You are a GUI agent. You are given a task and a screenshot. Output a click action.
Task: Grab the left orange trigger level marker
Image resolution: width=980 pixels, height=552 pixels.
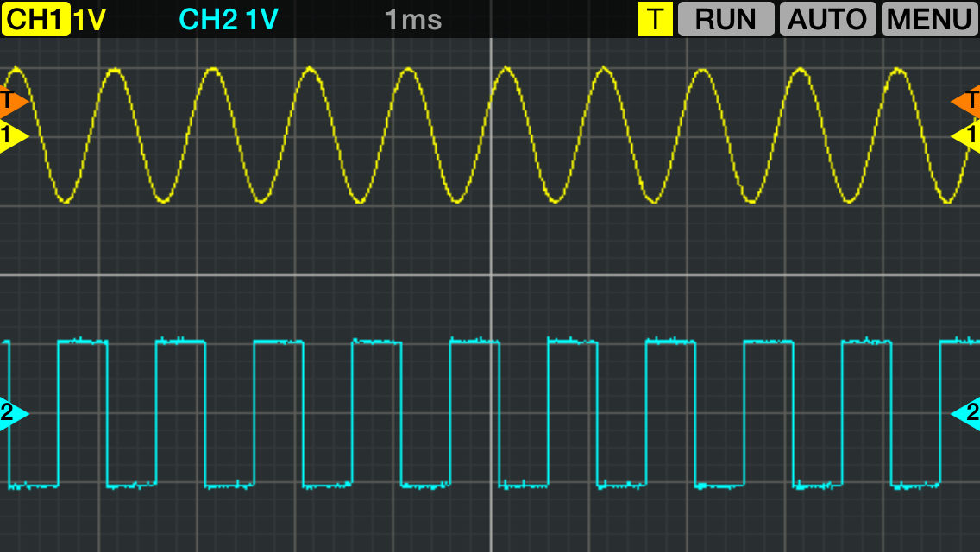(x=12, y=101)
